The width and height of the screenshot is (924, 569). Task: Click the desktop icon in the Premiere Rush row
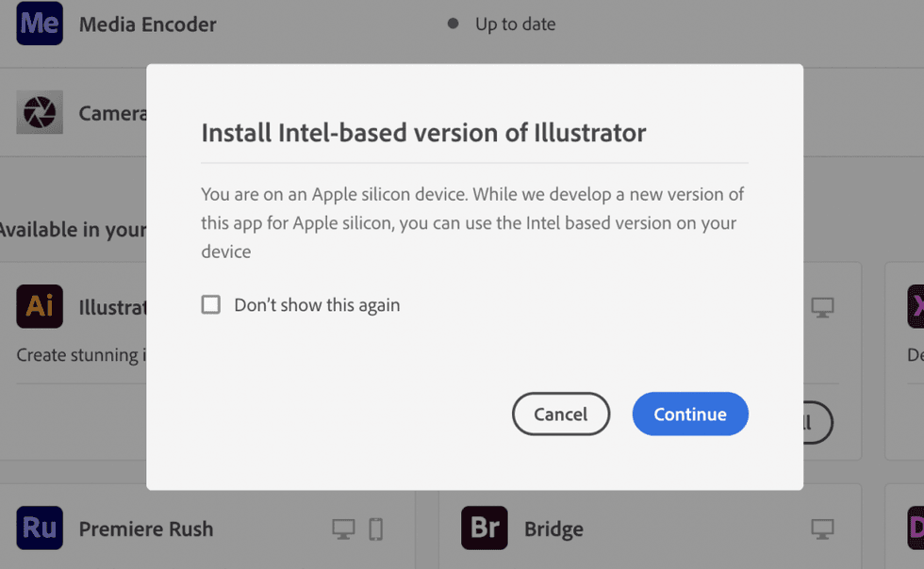(x=343, y=528)
